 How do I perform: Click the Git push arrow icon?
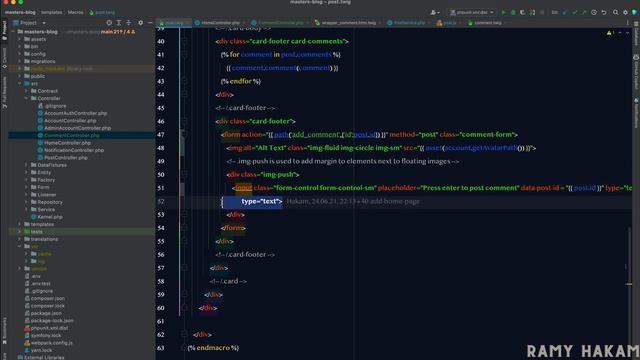(584, 13)
